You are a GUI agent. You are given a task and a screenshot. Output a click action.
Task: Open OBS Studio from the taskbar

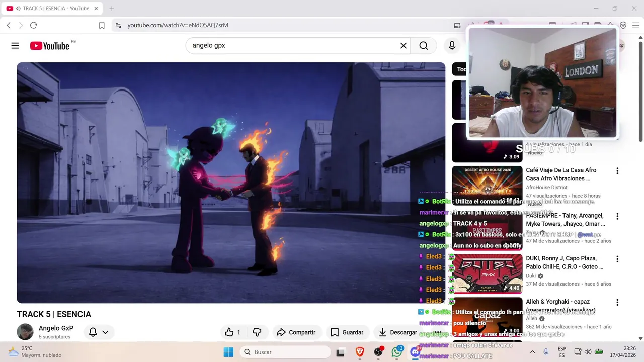click(378, 352)
